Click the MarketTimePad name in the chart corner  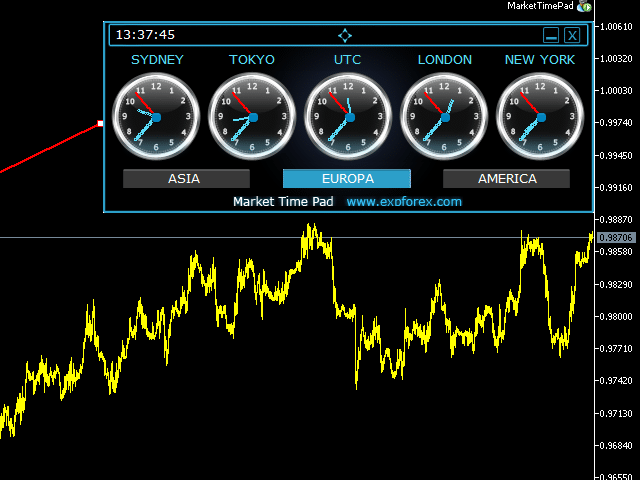[540, 7]
